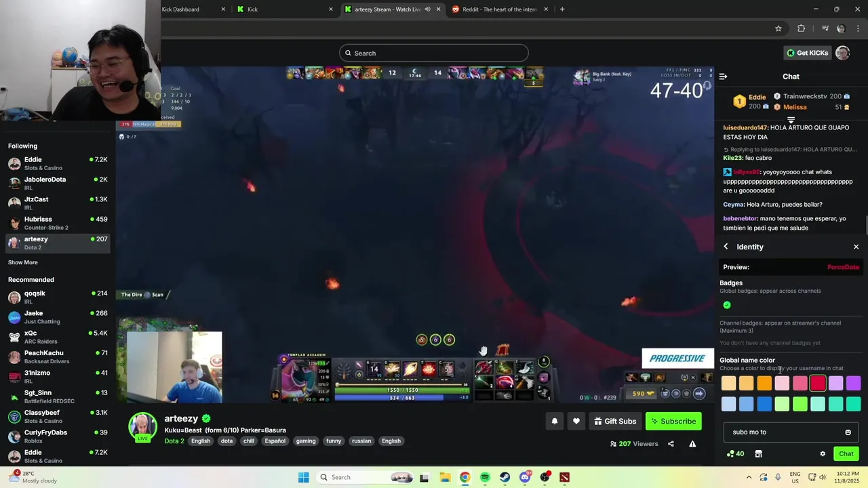Open the Dota 2 category link
Screen dimensions: 868x488
174,441
